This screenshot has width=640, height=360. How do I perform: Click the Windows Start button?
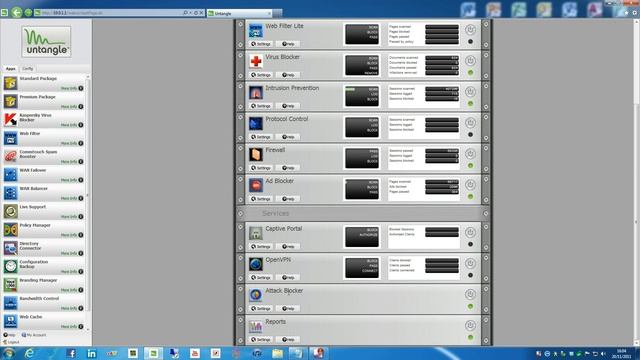(x=8, y=353)
